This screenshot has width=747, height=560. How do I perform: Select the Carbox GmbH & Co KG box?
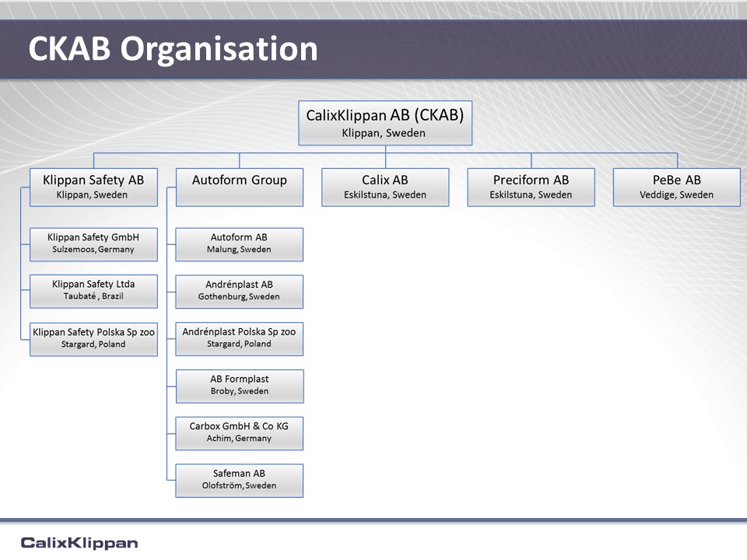[x=239, y=433]
